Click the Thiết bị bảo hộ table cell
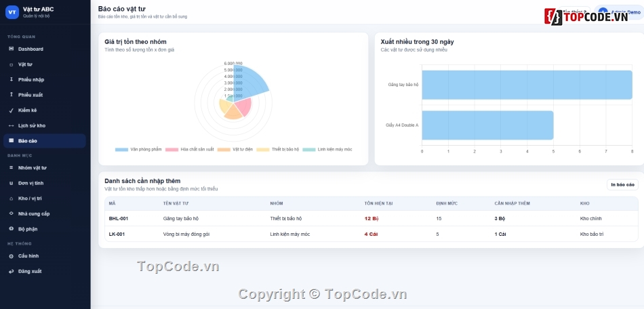This screenshot has height=309, width=644. pos(286,219)
